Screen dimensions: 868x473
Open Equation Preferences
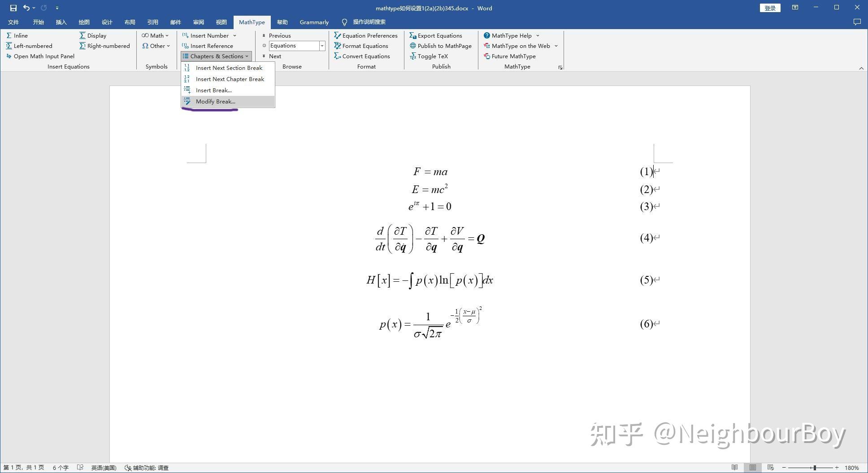[369, 35]
